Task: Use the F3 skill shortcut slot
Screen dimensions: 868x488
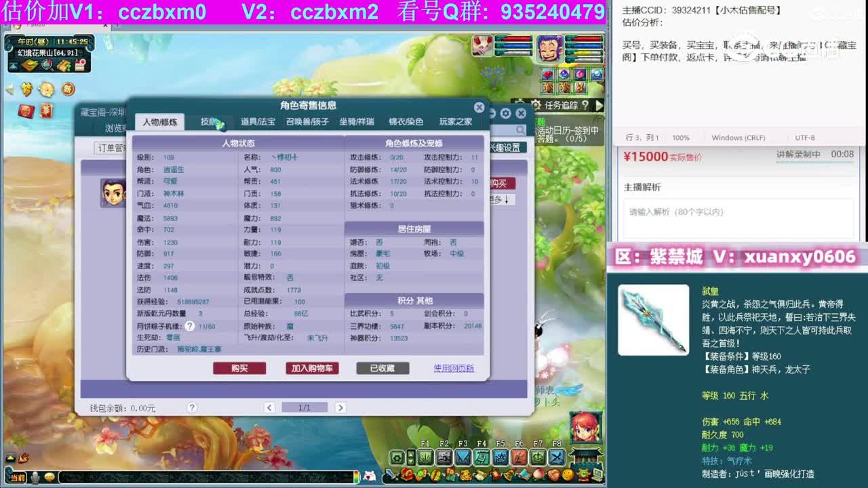Action: pos(462,457)
